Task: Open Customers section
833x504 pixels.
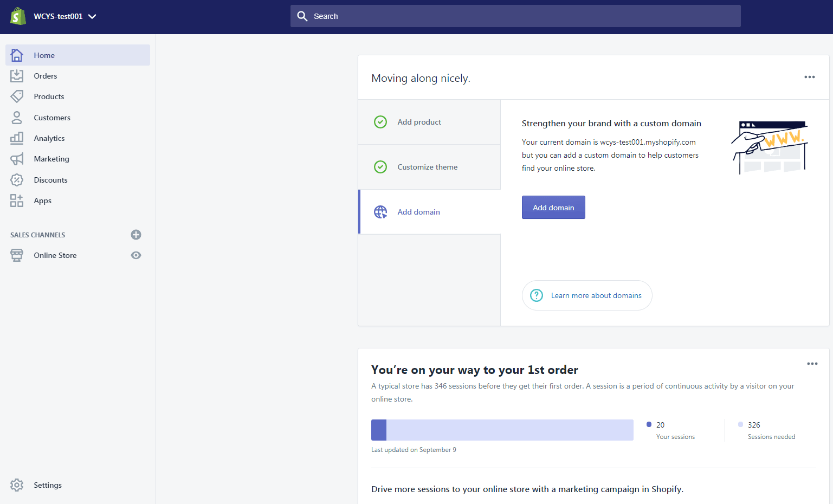Action: coord(52,118)
